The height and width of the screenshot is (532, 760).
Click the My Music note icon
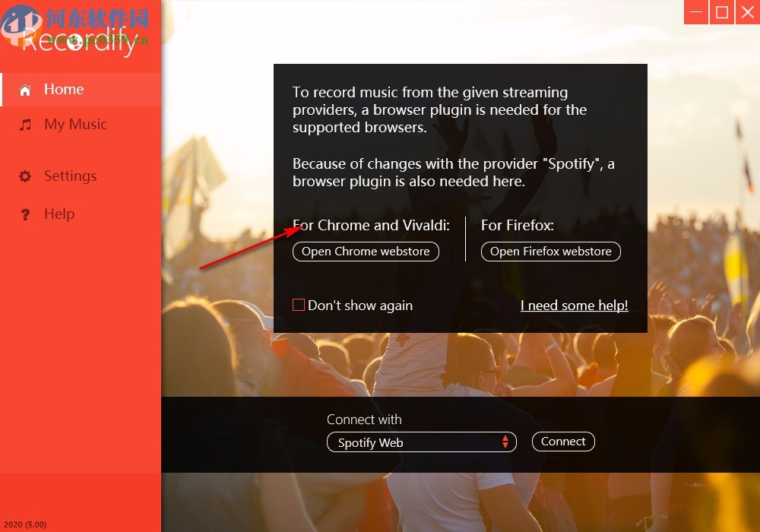coord(25,125)
